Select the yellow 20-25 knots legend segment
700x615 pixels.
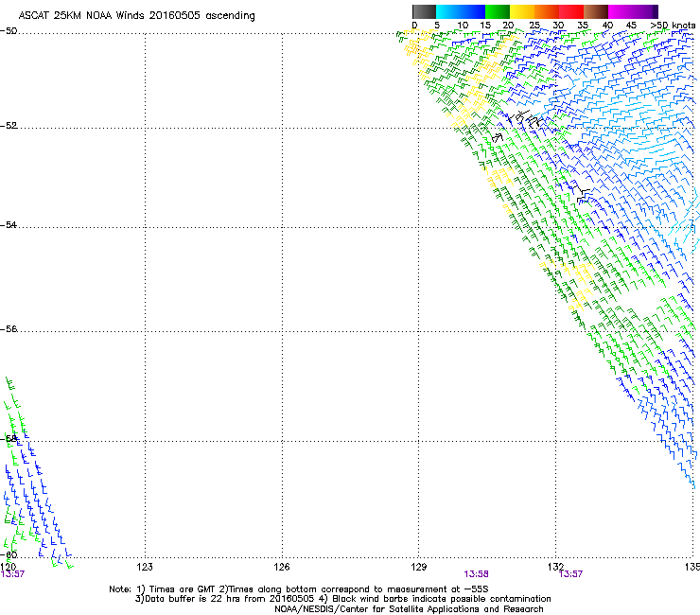522,11
